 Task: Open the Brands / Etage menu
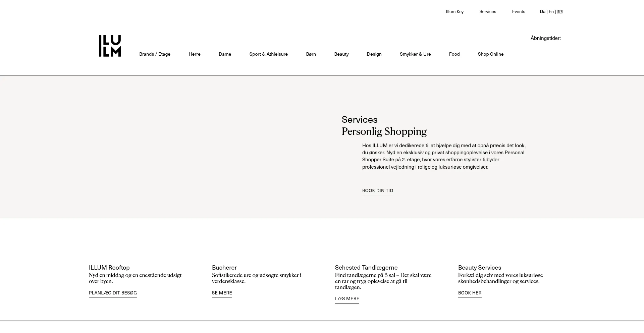(x=155, y=54)
